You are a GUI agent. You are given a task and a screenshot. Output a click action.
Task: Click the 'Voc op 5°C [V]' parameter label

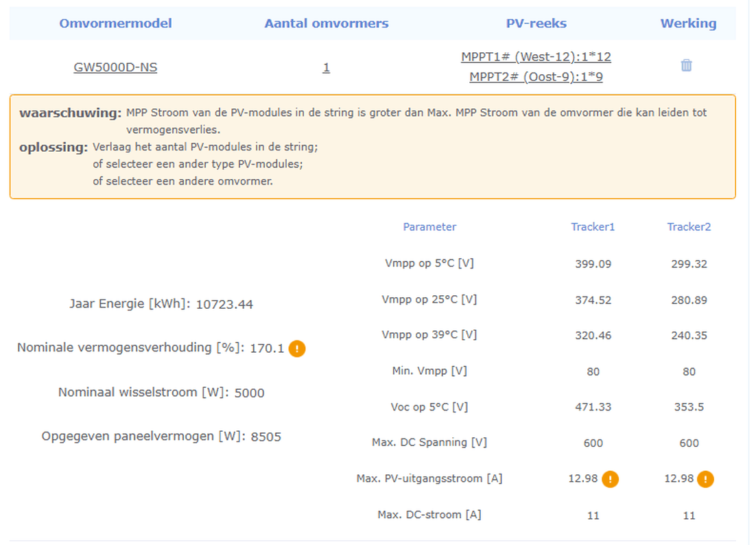[x=429, y=407]
